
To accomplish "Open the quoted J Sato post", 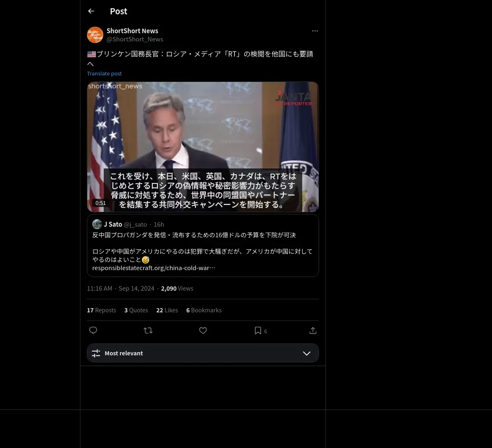I will (203, 246).
